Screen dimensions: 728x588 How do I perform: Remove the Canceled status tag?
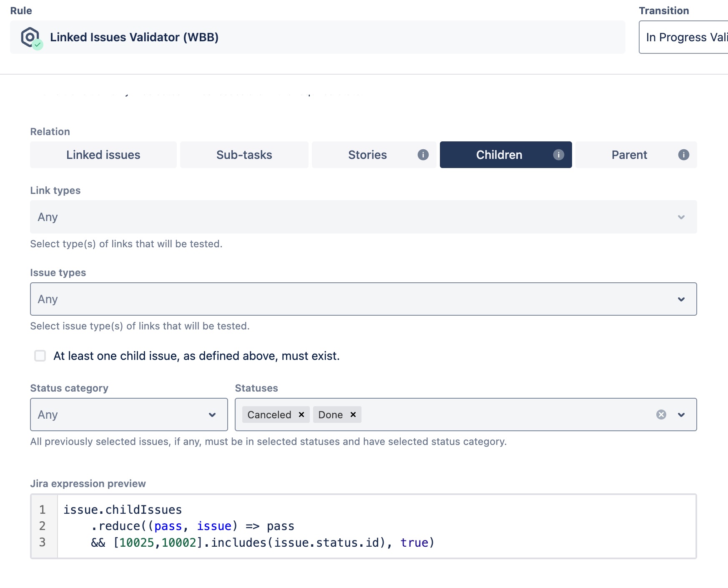click(301, 415)
